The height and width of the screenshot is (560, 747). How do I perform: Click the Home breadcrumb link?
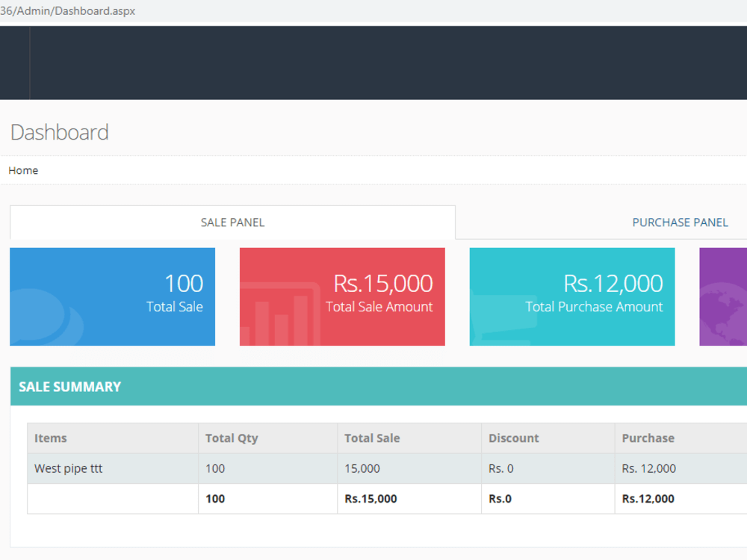[x=23, y=170]
